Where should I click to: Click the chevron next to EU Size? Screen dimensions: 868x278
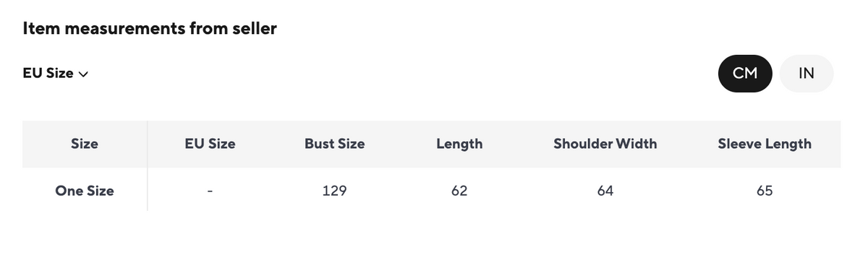[x=83, y=74]
